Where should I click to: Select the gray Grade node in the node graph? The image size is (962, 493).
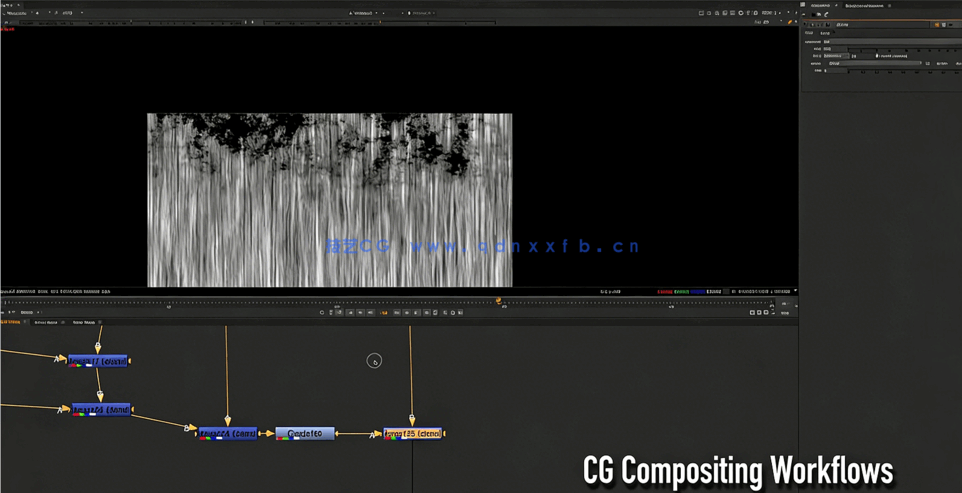coord(305,434)
